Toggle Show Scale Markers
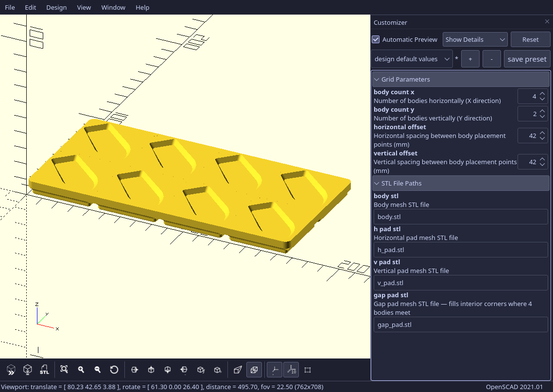The image size is (553, 392). pyautogui.click(x=291, y=370)
